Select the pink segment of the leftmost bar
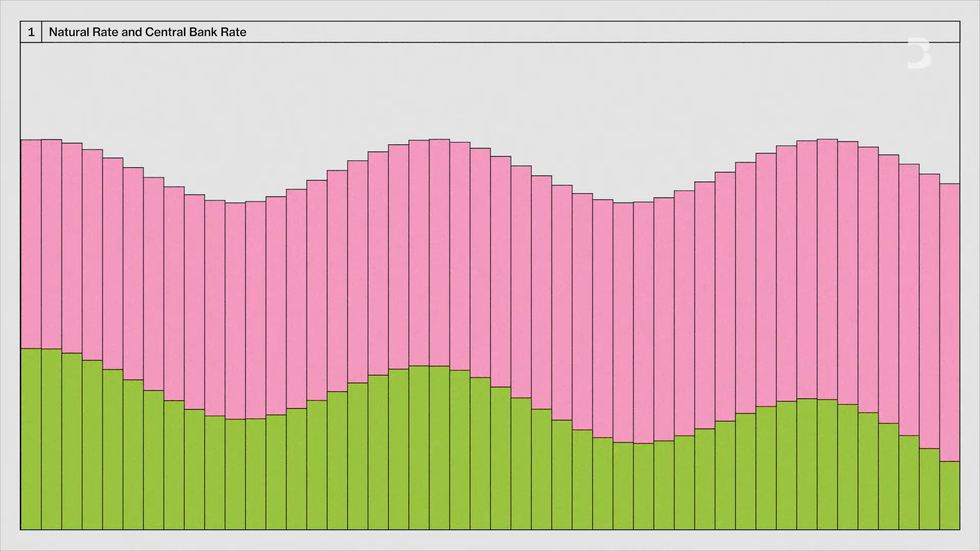Viewport: 980px width, 551px height. tap(31, 244)
